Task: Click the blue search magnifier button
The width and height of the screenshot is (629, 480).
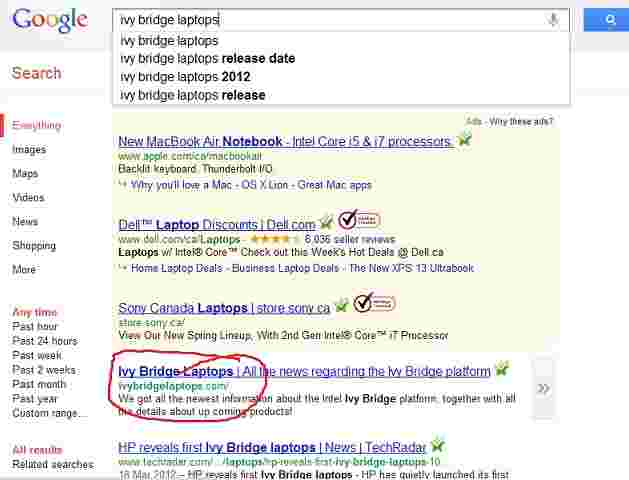Action: [606, 20]
